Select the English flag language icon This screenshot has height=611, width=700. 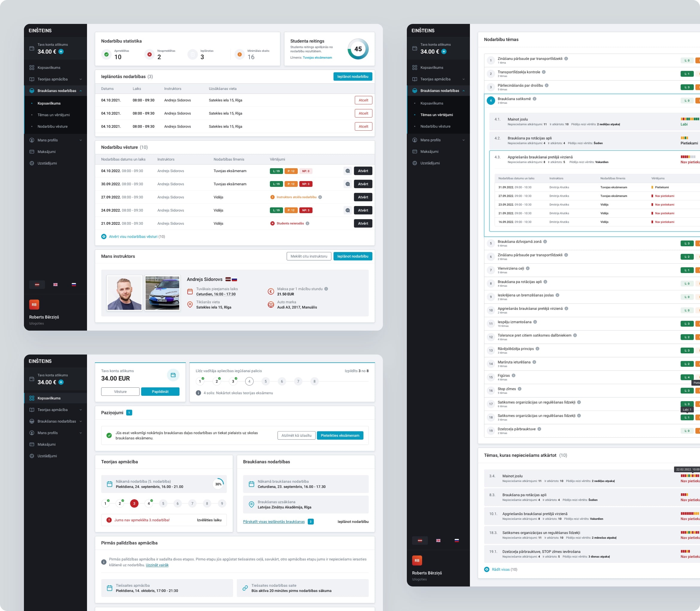pos(55,284)
